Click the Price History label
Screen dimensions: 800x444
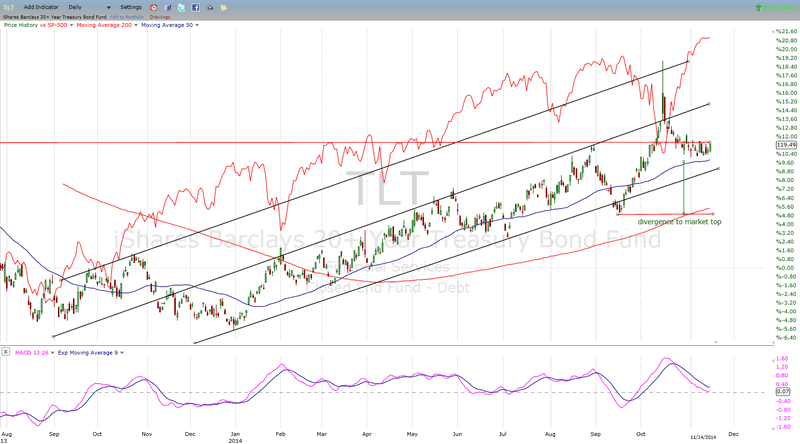pos(21,25)
